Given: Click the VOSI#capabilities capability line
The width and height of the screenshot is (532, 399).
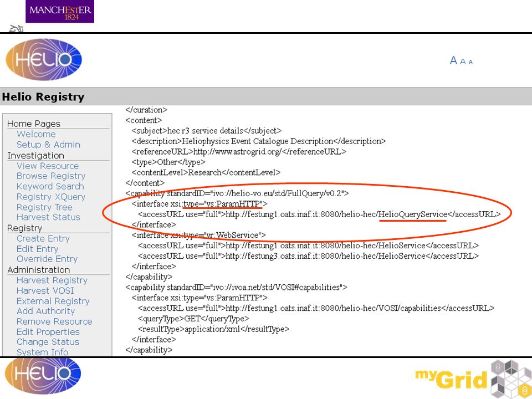Looking at the screenshot, I should (x=237, y=288).
